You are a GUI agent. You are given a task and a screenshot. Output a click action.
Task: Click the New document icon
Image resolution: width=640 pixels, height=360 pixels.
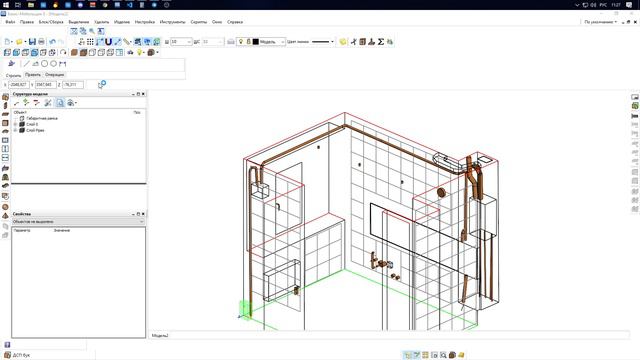pos(7,42)
